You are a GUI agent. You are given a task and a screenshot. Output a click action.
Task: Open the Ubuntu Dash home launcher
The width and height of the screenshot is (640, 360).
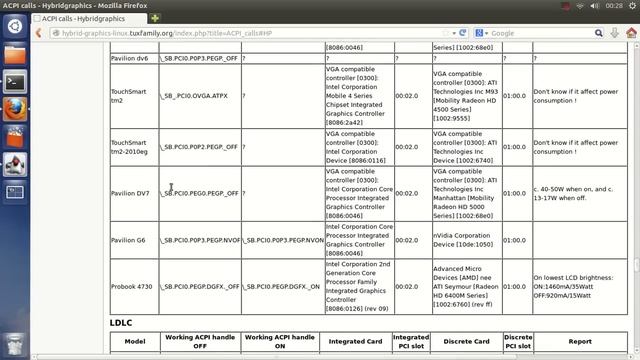15,27
